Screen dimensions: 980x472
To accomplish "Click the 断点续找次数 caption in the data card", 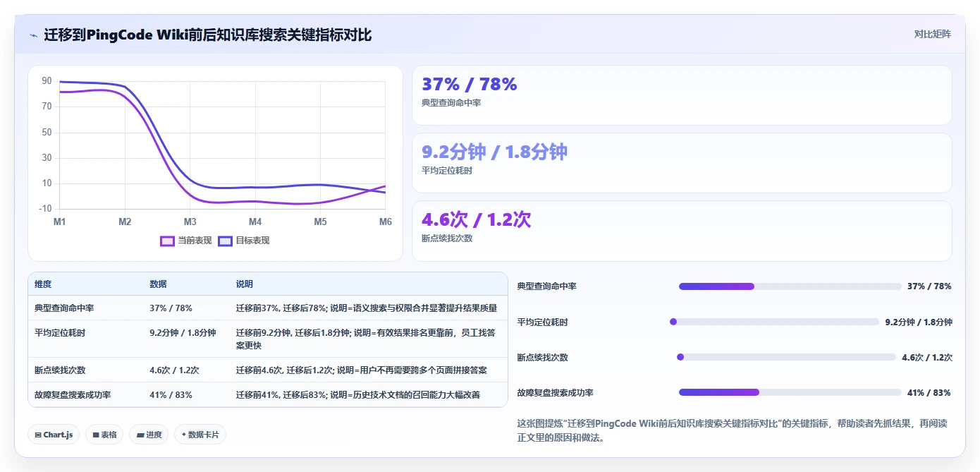I will coord(447,238).
